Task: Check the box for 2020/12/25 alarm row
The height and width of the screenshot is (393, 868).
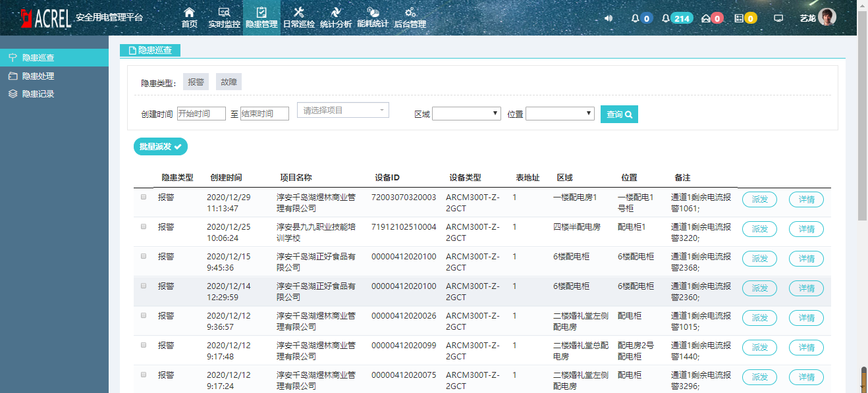Action: 144,226
